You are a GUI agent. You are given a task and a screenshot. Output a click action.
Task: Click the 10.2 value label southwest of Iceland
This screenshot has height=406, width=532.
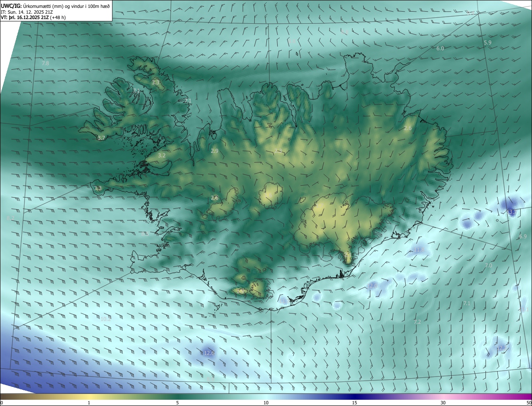tap(106, 319)
